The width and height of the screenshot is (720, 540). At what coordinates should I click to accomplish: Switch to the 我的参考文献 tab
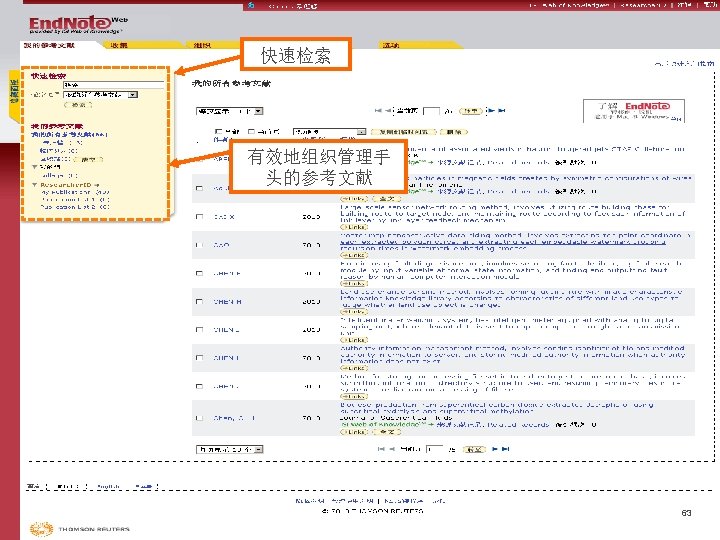[x=49, y=45]
